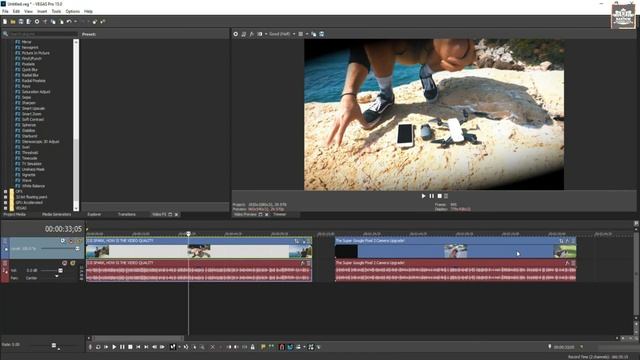Open the edit tool dropdown arrow
This screenshot has width=640, height=360.
tap(179, 347)
